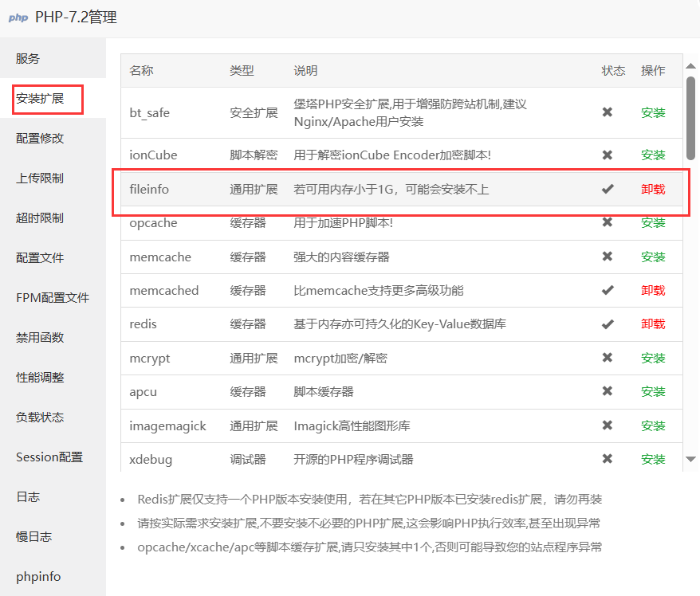The image size is (700, 596).
Task: Click the ionCube extension name
Action: click(153, 155)
